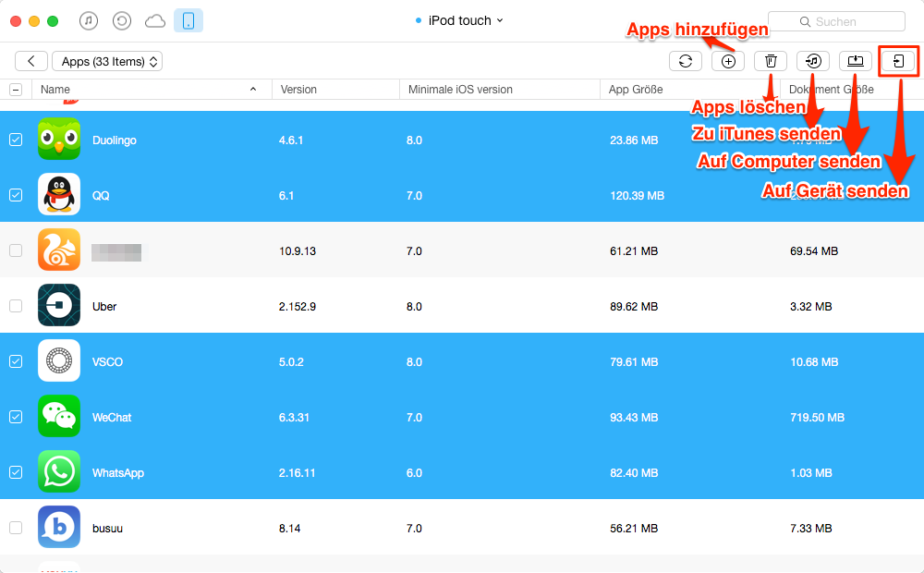This screenshot has width=924, height=573.
Task: Select the device manager phone icon
Action: point(188,21)
